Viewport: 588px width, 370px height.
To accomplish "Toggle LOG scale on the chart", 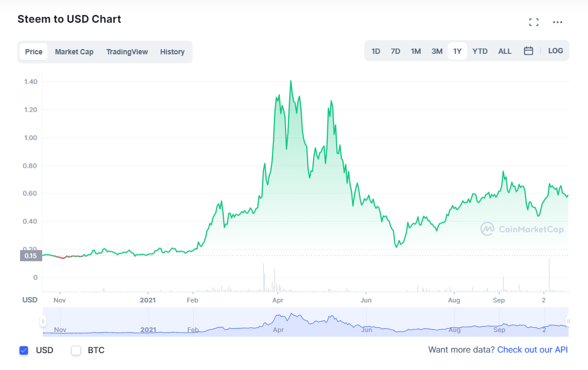I will click(555, 51).
